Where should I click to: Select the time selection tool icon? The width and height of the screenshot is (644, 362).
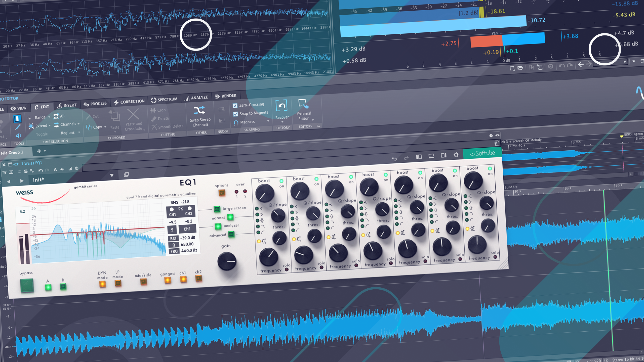point(17,118)
